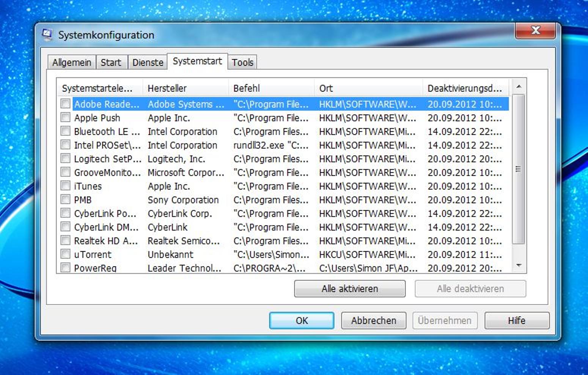The image size is (588, 375).
Task: Switch to the Allgemein tab
Action: [x=72, y=62]
